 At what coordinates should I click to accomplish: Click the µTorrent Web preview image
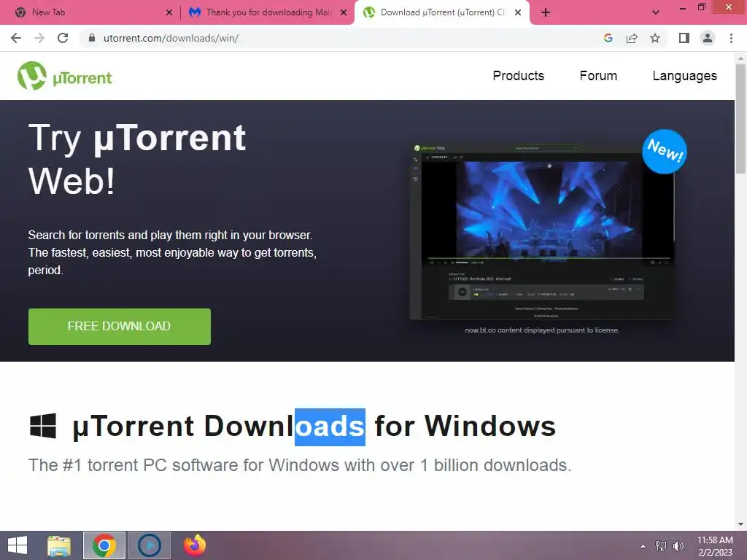(542, 232)
